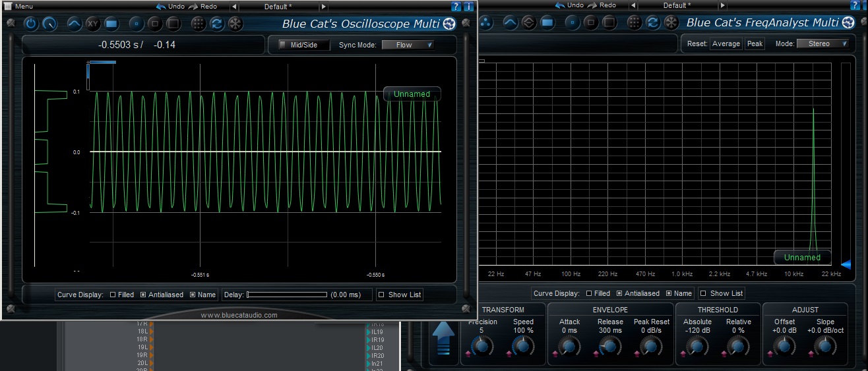
Task: Select filled blue rectangle view in Oscilloscope
Action: pyautogui.click(x=111, y=24)
